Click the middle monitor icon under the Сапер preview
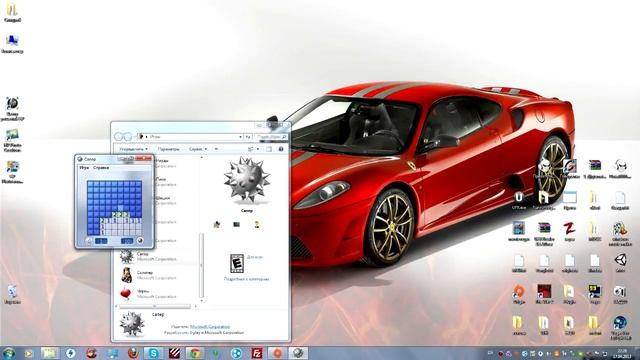 237,224
